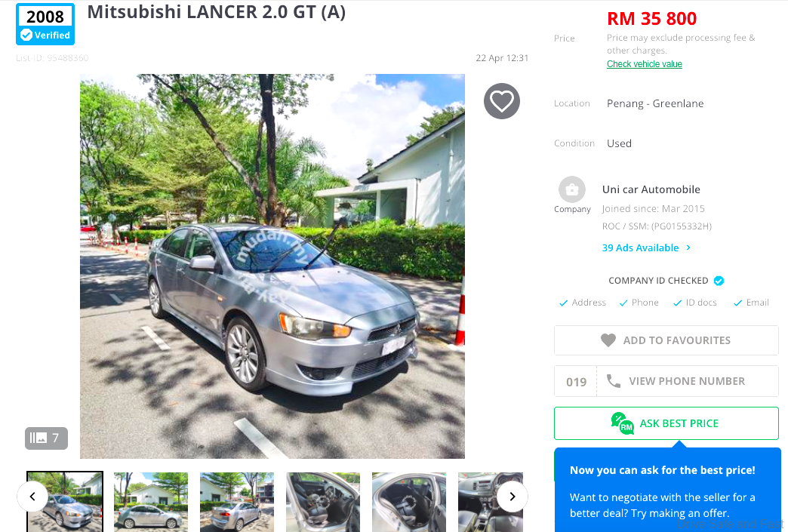This screenshot has height=532, width=788.
Task: Click the company briefcase avatar icon
Action: pos(572,189)
